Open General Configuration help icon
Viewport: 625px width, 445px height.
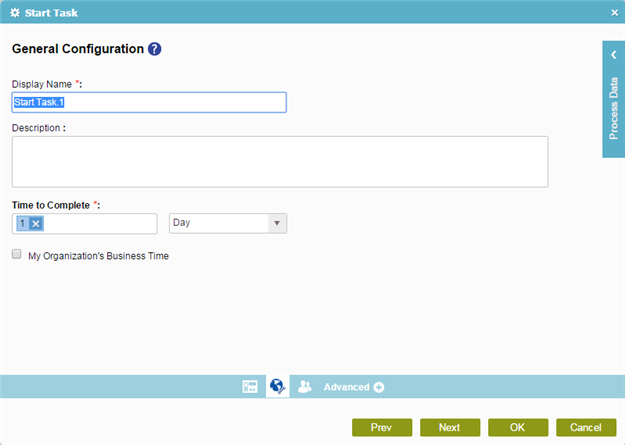pyautogui.click(x=154, y=49)
